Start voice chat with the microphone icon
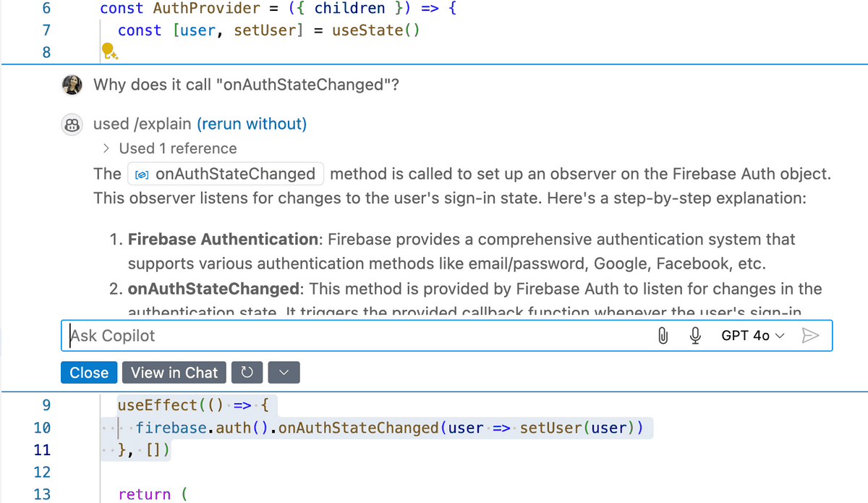 (695, 336)
